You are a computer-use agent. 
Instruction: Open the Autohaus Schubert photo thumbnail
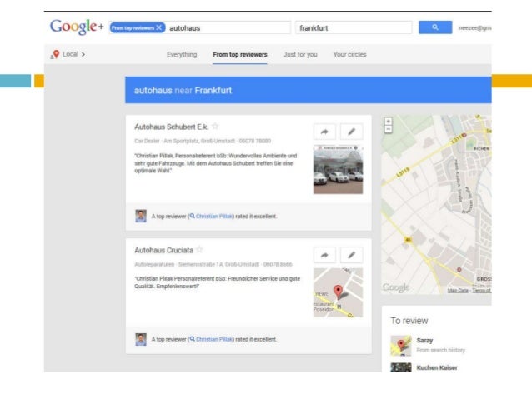click(338, 170)
